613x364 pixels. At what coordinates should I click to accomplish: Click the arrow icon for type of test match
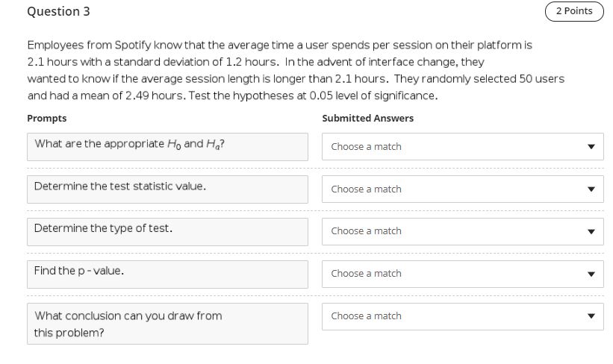pyautogui.click(x=591, y=231)
